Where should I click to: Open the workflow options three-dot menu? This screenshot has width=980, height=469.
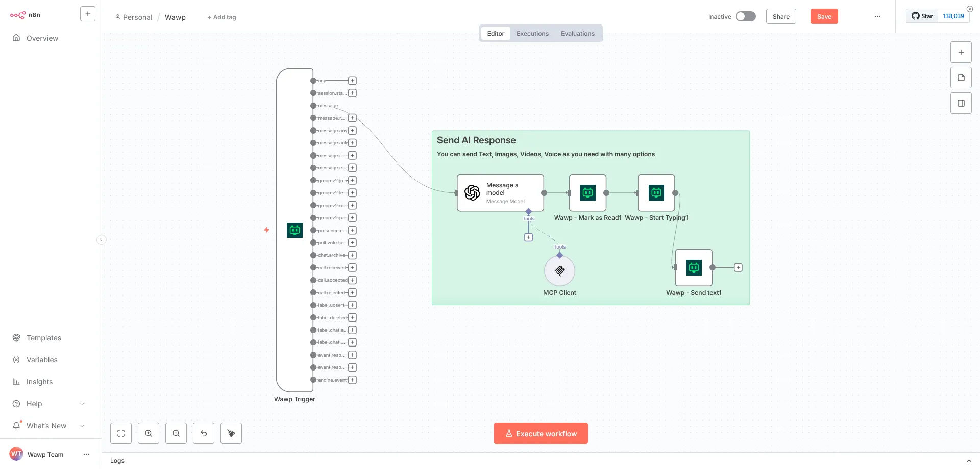(877, 16)
